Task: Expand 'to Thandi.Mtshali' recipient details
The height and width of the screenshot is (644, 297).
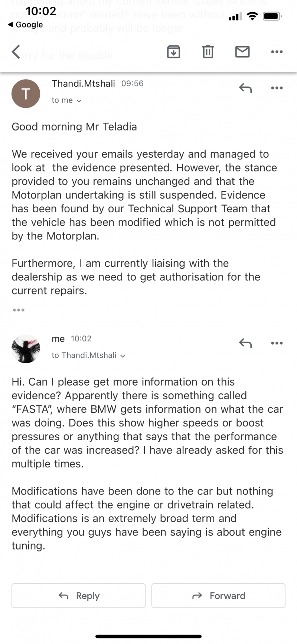Action: 88,355
